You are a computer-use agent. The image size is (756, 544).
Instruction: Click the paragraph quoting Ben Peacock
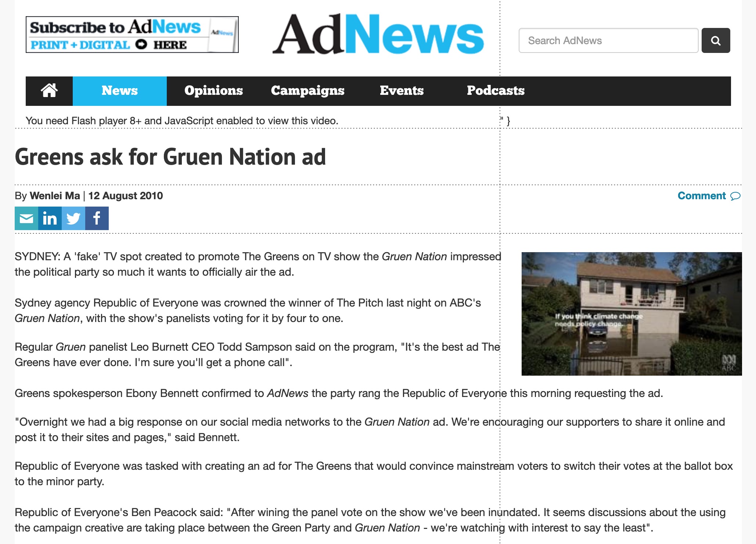[x=370, y=520]
